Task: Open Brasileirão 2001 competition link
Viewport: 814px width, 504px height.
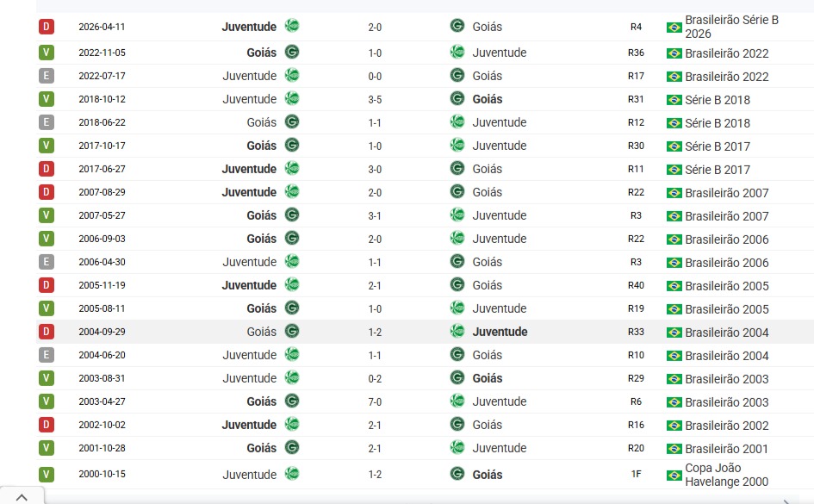Action: point(727,449)
